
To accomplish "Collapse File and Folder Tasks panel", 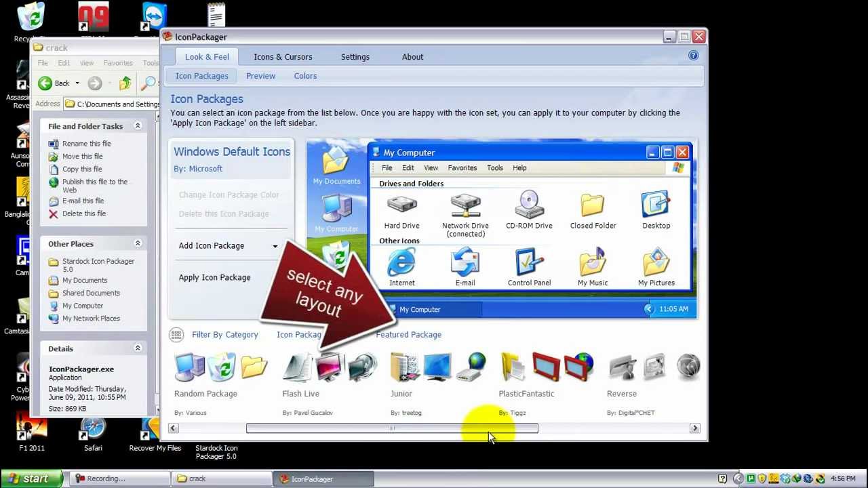I will (x=138, y=126).
